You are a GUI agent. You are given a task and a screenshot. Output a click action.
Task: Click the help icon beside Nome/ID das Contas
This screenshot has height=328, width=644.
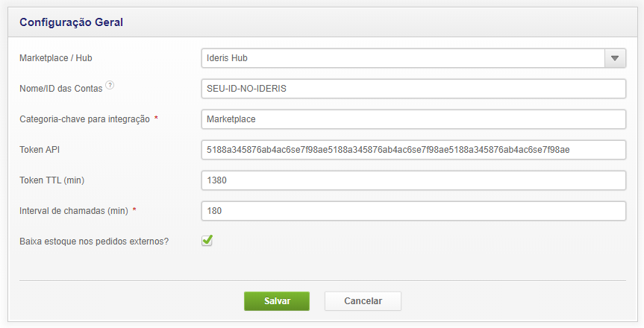pyautogui.click(x=110, y=86)
